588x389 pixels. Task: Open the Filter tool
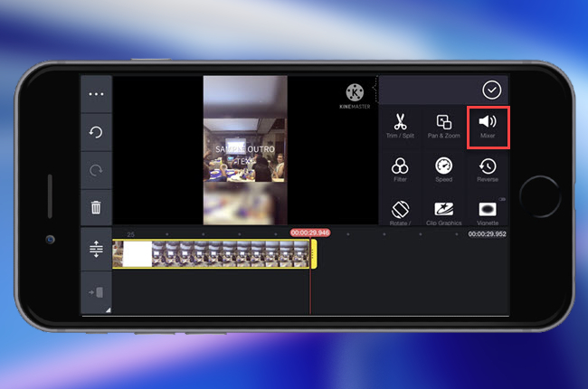pos(400,170)
